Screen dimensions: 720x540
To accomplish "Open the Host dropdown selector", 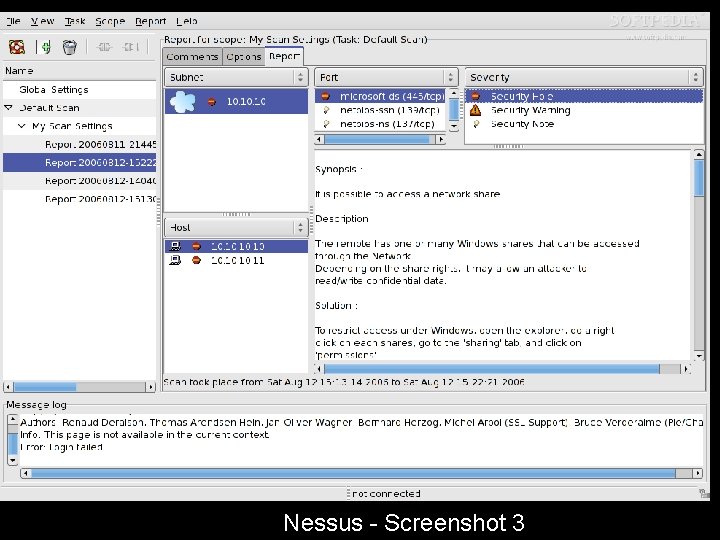I will click(x=236, y=227).
